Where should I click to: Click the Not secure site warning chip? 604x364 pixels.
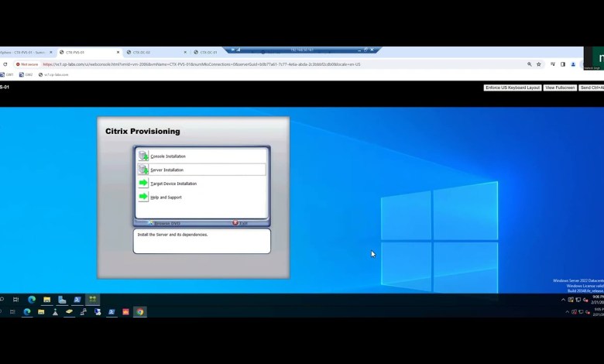(27, 64)
